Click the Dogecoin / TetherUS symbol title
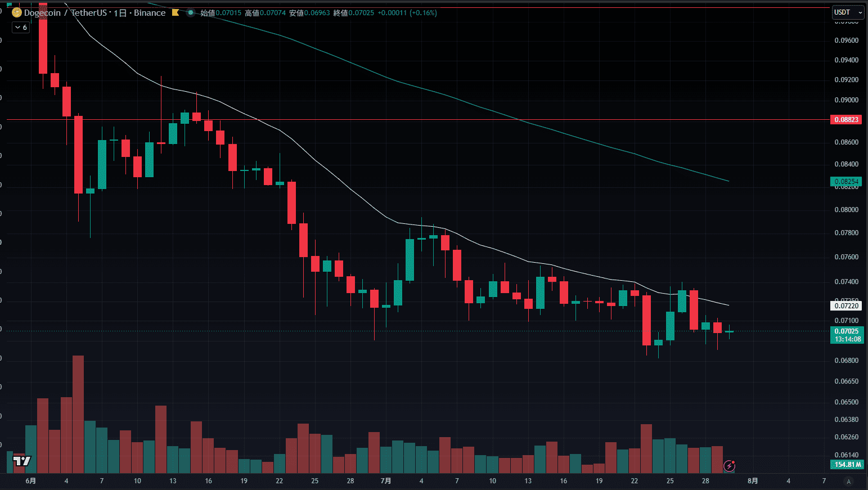 tap(65, 12)
